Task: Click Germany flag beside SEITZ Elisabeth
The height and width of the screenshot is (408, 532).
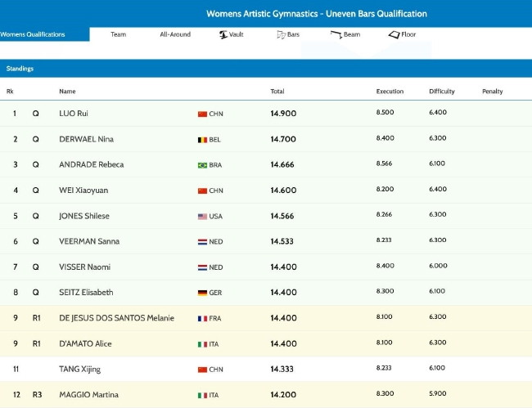Action: [202, 293]
